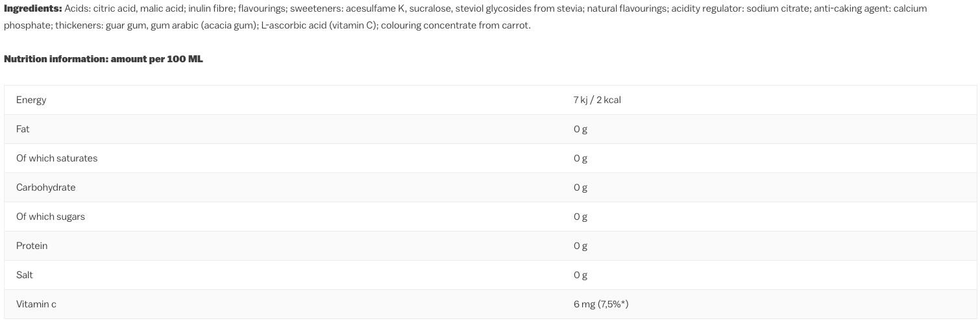Image resolution: width=980 pixels, height=321 pixels.
Task: Click the 0 g value for saturates
Action: pos(580,158)
